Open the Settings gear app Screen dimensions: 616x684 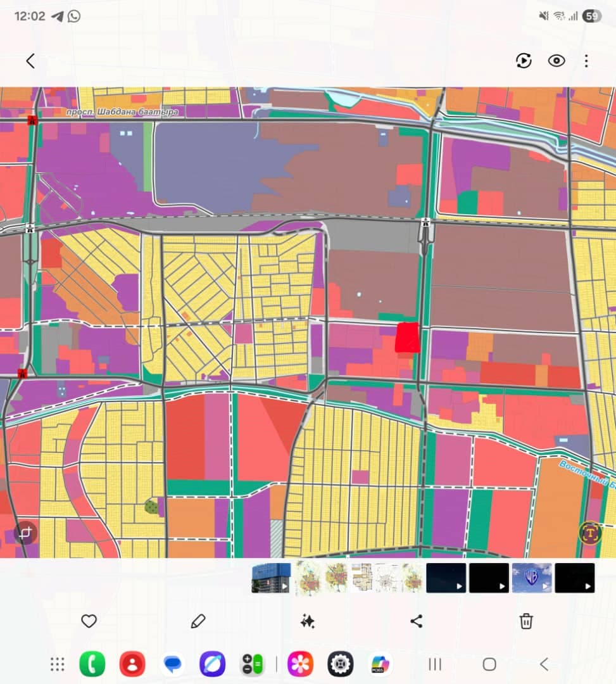click(341, 664)
